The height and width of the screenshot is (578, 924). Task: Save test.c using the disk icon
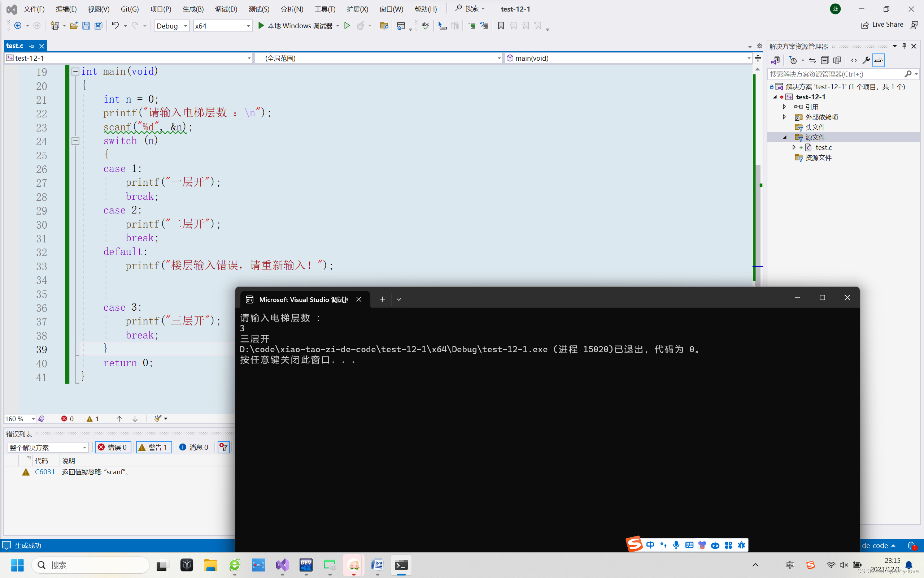pos(86,26)
